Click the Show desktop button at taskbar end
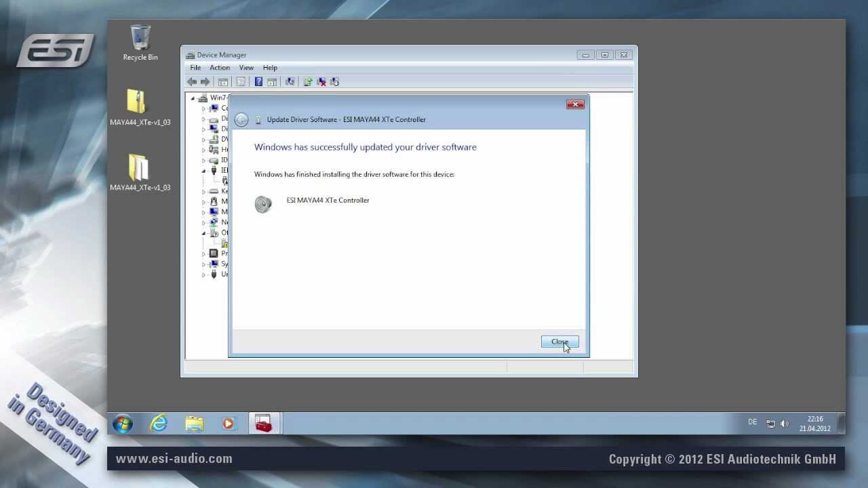This screenshot has width=868, height=488. [841, 424]
